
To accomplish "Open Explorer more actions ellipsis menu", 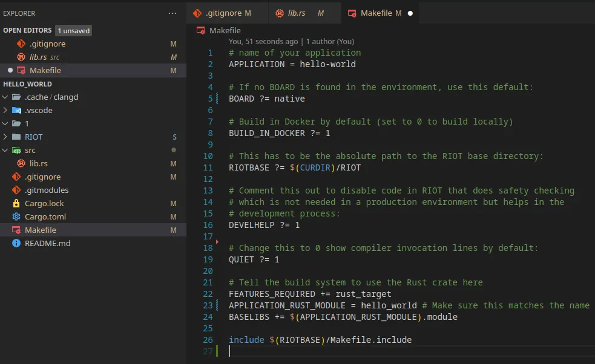I will (x=173, y=13).
